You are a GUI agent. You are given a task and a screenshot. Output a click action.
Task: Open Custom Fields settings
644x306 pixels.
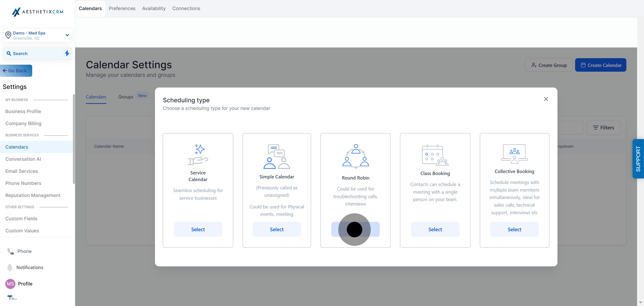pyautogui.click(x=21, y=219)
